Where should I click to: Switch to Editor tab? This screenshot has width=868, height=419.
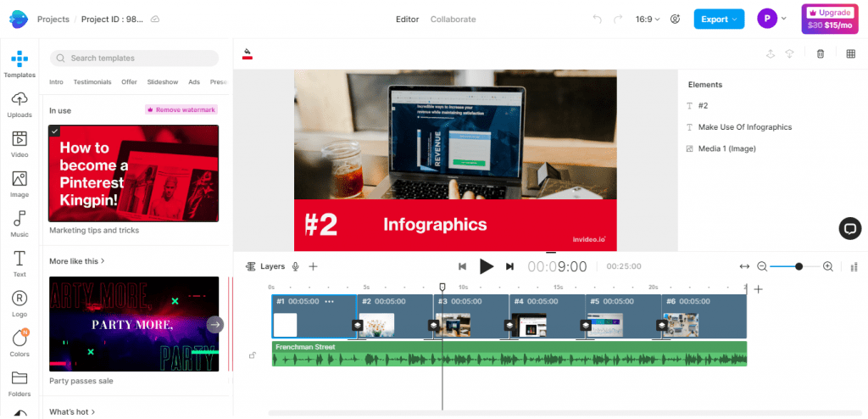[408, 19]
